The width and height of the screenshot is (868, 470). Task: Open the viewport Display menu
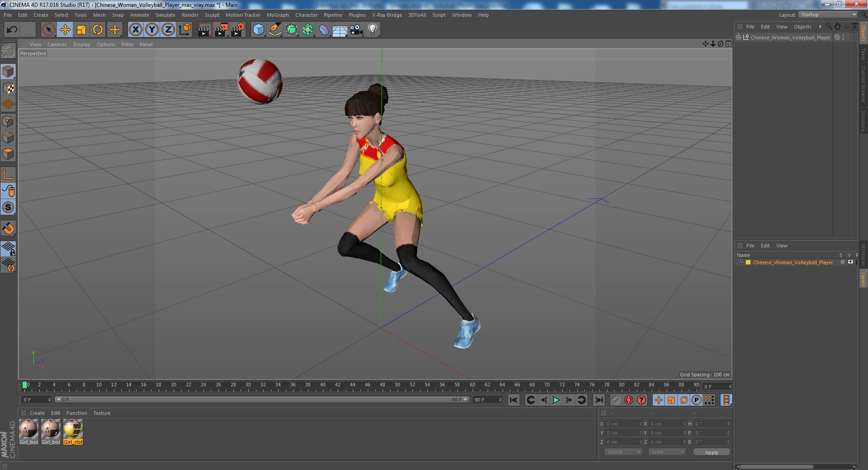click(x=81, y=44)
